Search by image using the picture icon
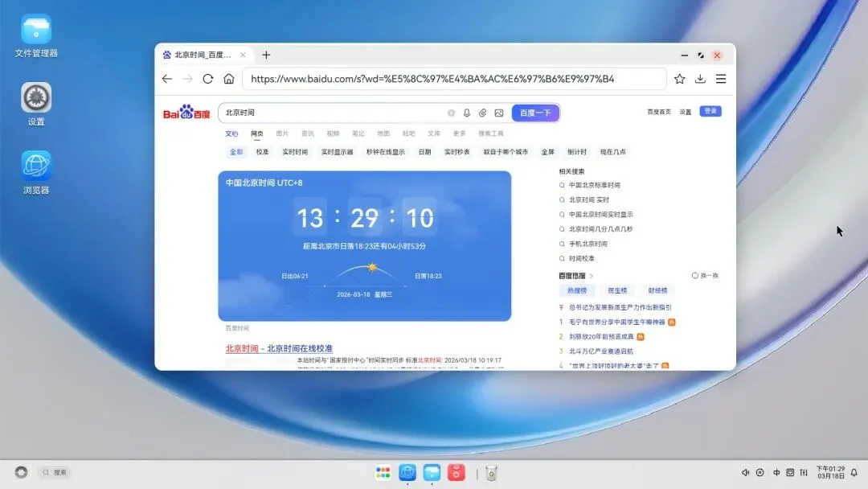Viewport: 868px width, 489px height. (499, 113)
